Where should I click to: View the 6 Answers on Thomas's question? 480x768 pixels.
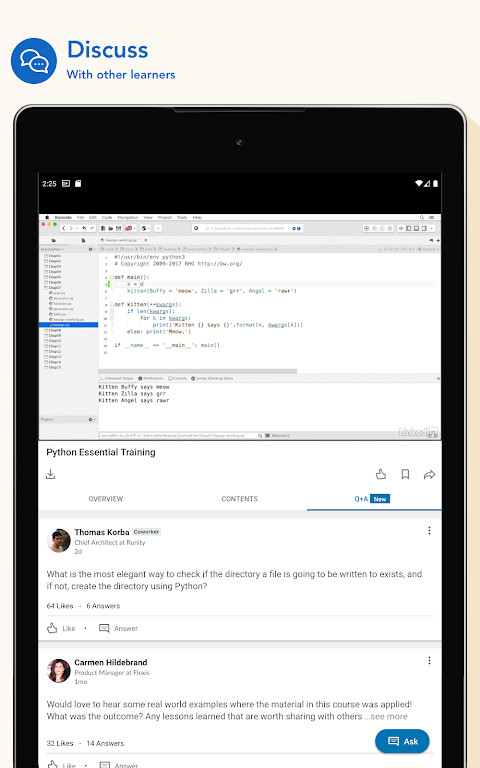point(103,606)
